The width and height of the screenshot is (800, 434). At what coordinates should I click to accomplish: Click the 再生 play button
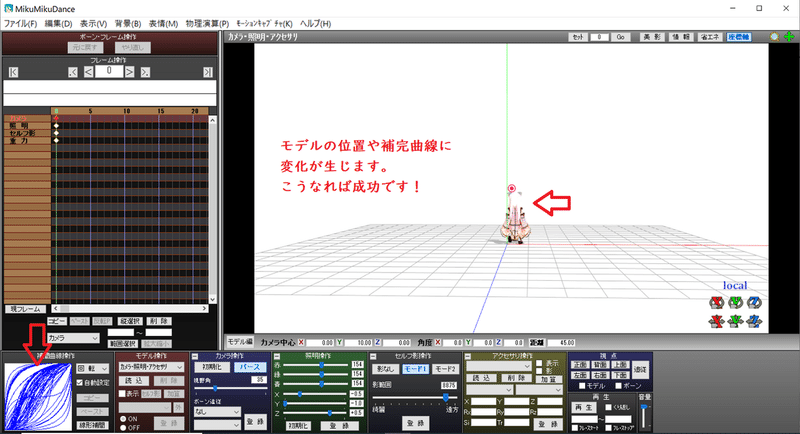[x=584, y=407]
